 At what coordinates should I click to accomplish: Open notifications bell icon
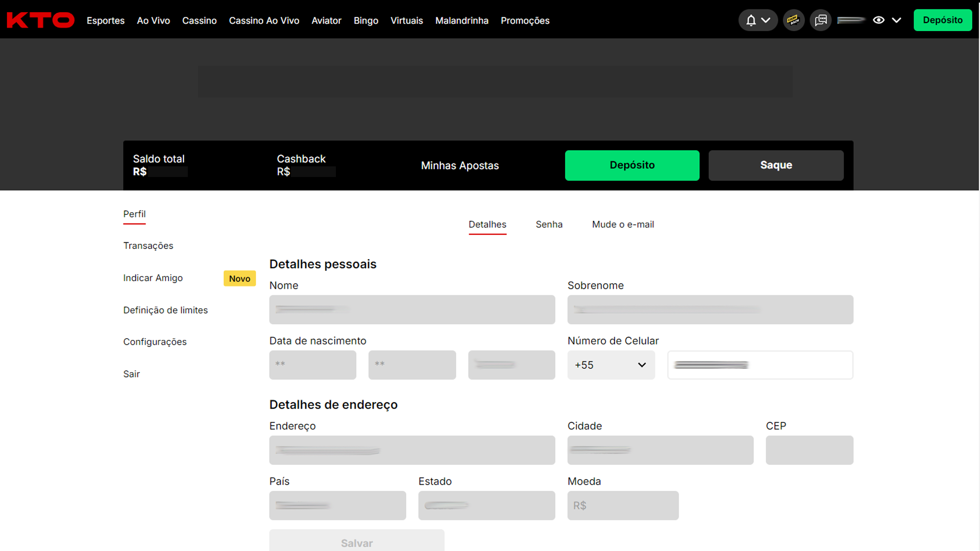pos(751,20)
